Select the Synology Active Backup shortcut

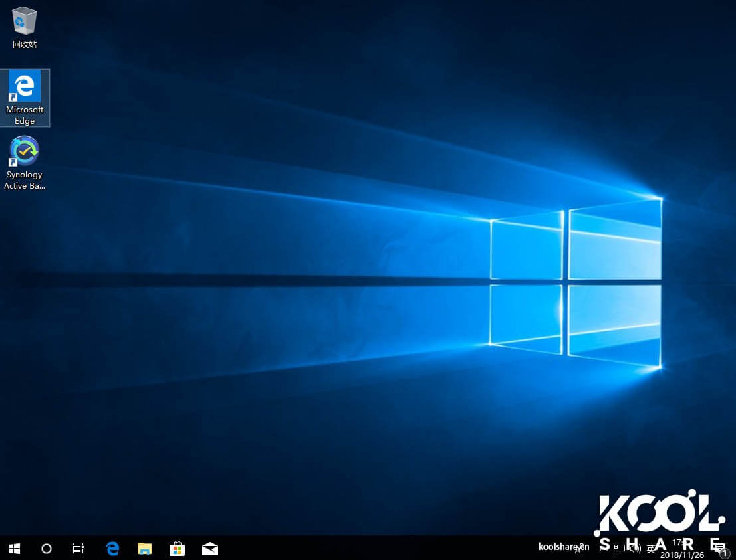(x=25, y=163)
